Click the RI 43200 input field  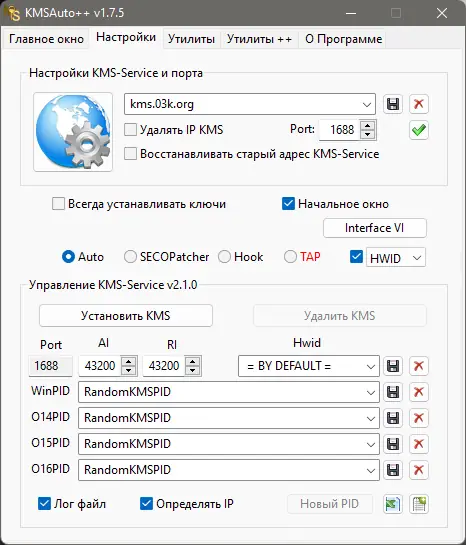pyautogui.click(x=164, y=366)
